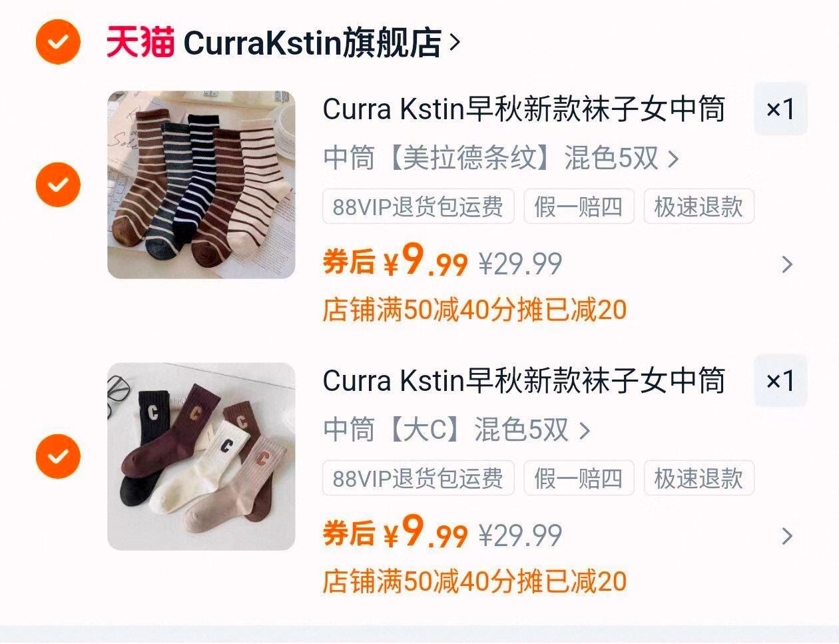Tap first item's 极速退款 tag

click(x=699, y=206)
